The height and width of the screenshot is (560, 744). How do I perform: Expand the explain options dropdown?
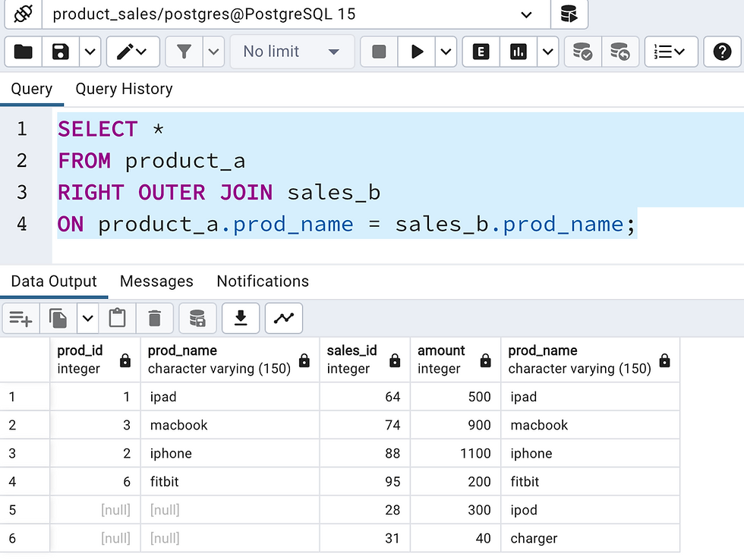coord(548,51)
